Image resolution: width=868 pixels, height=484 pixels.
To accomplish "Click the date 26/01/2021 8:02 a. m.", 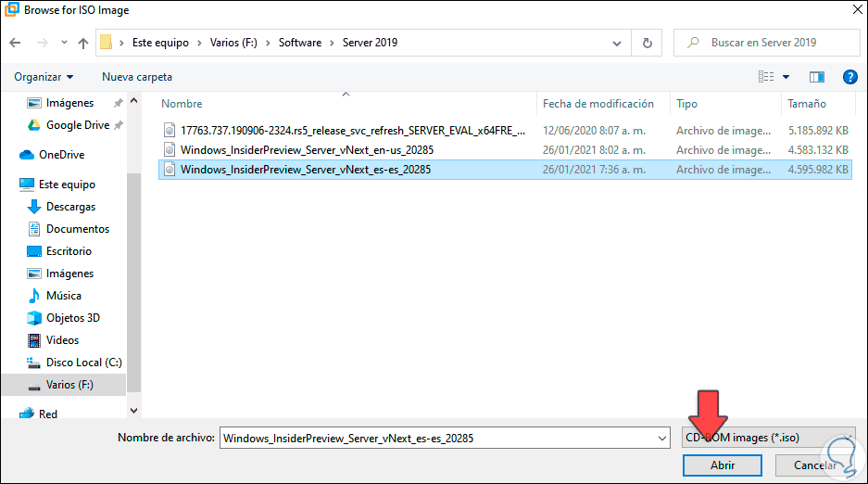I will tap(594, 150).
